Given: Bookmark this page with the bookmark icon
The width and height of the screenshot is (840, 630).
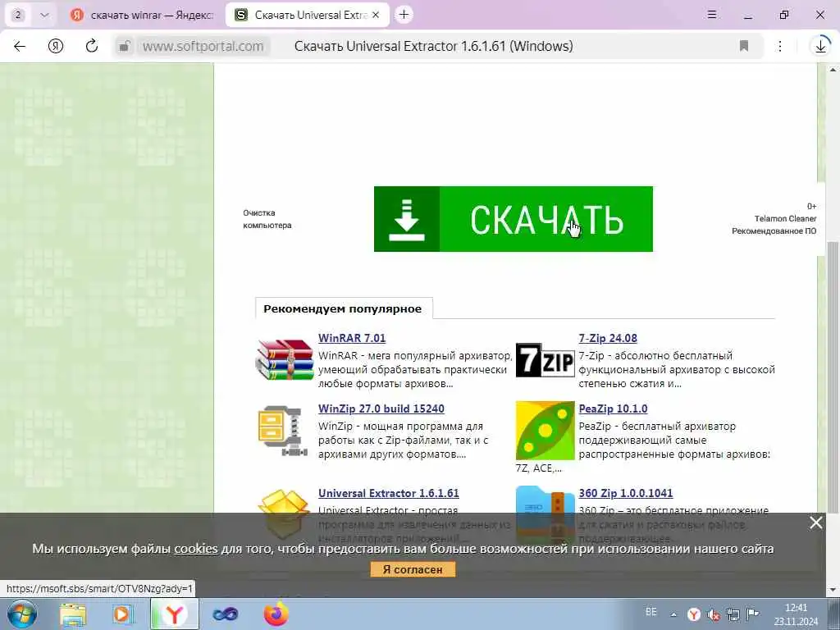Looking at the screenshot, I should (x=743, y=46).
